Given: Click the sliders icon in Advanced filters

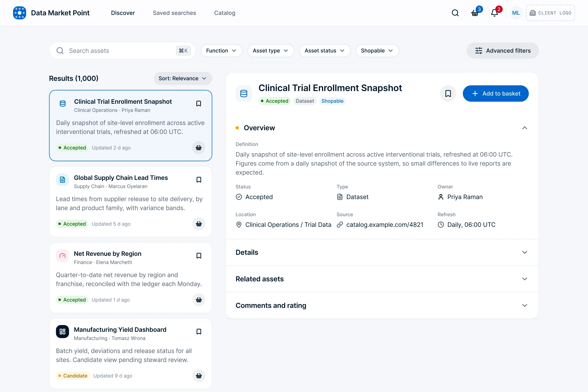Looking at the screenshot, I should [479, 51].
